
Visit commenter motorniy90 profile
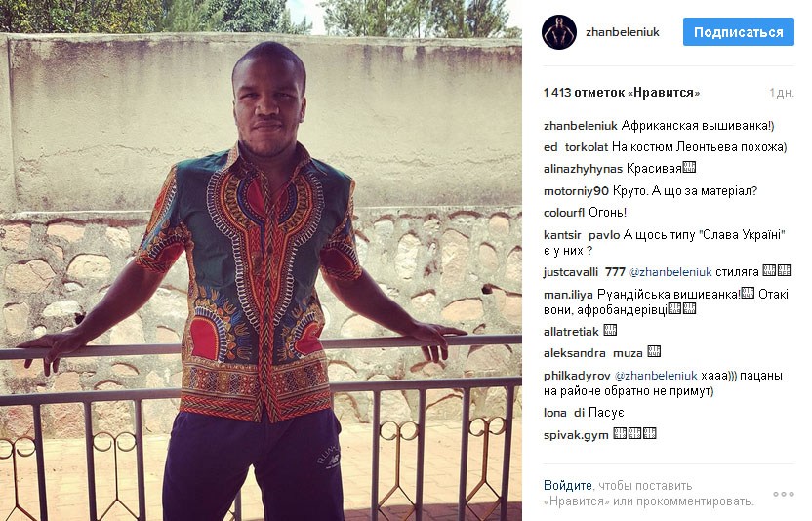click(x=577, y=191)
